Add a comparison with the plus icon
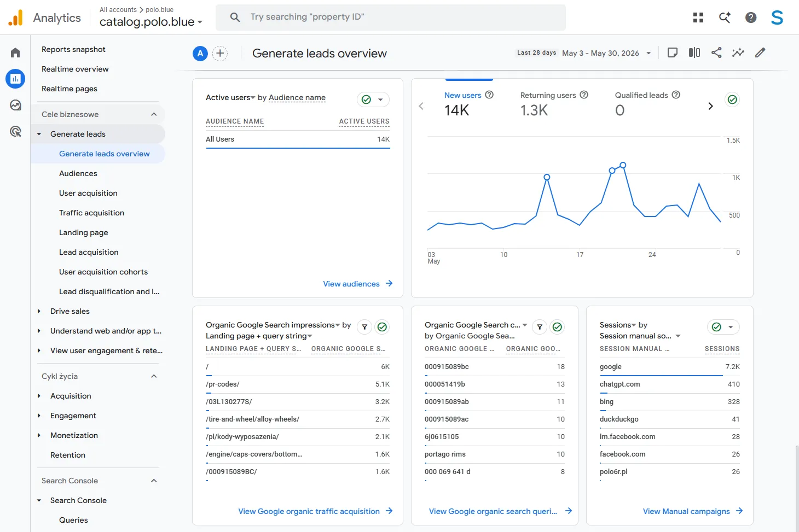 pos(220,53)
